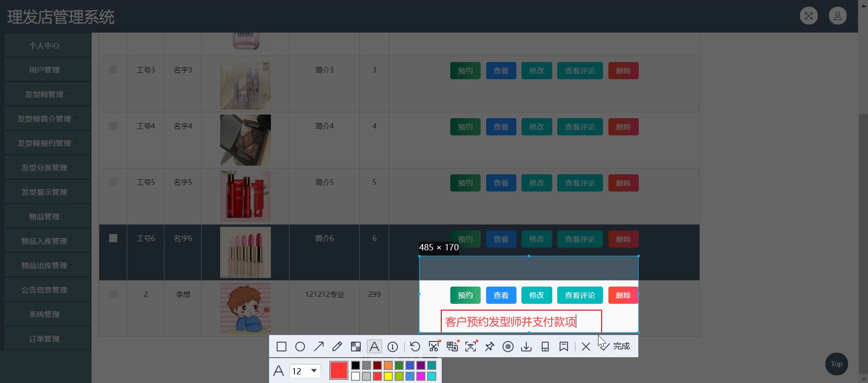Click 查看 for row 工号4
Viewport: 868px width, 383px height.
click(501, 127)
